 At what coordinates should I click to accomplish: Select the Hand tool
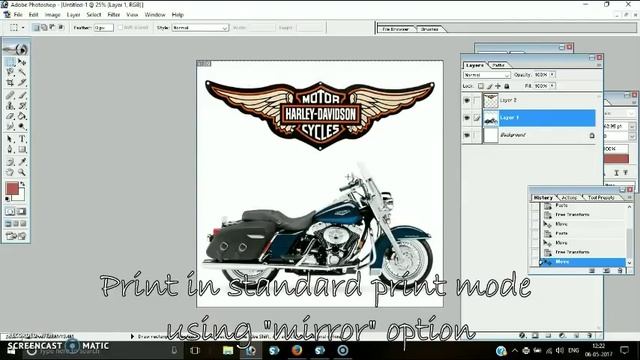10,172
